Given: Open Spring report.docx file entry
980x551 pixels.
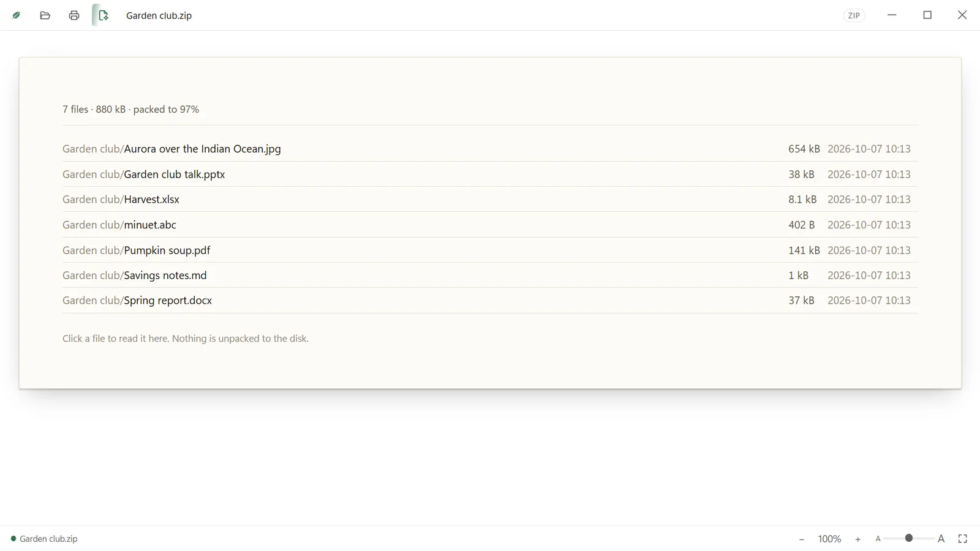Looking at the screenshot, I should point(490,300).
